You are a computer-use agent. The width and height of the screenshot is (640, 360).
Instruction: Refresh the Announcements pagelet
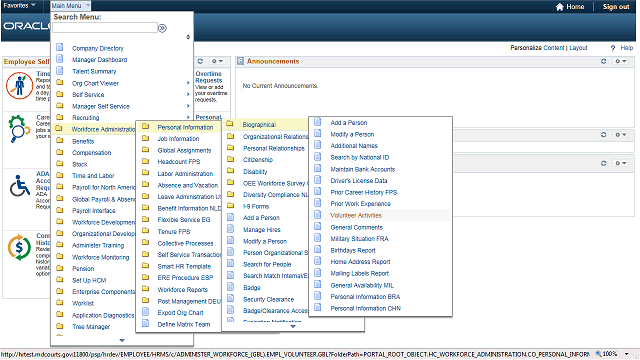click(604, 61)
